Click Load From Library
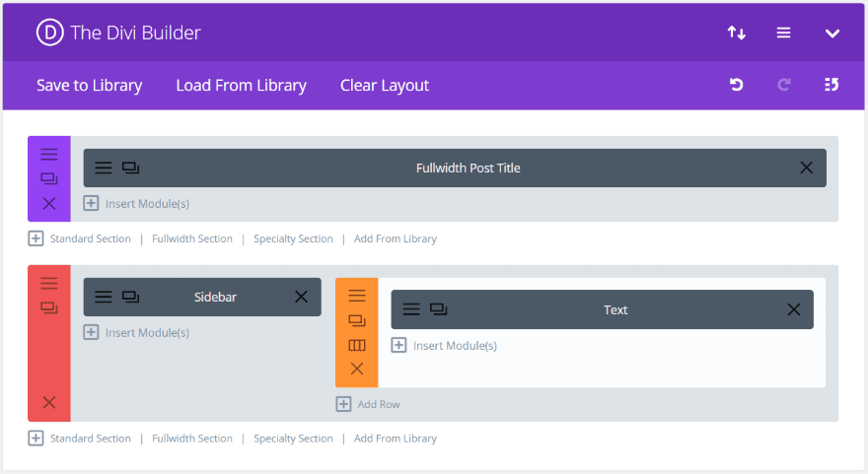This screenshot has width=868, height=474. 241,86
